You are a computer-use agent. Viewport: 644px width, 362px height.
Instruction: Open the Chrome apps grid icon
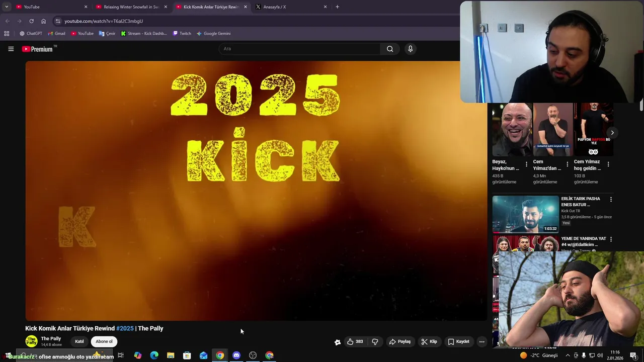point(7,33)
